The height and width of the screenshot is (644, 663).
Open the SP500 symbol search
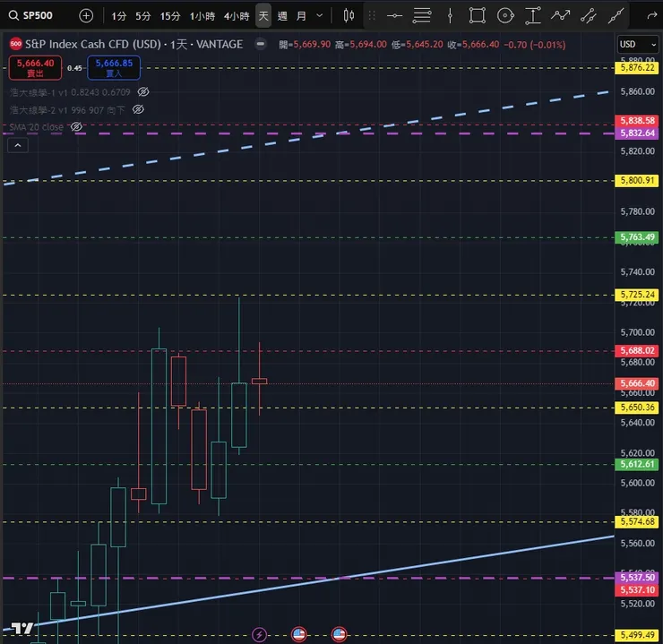click(30, 15)
